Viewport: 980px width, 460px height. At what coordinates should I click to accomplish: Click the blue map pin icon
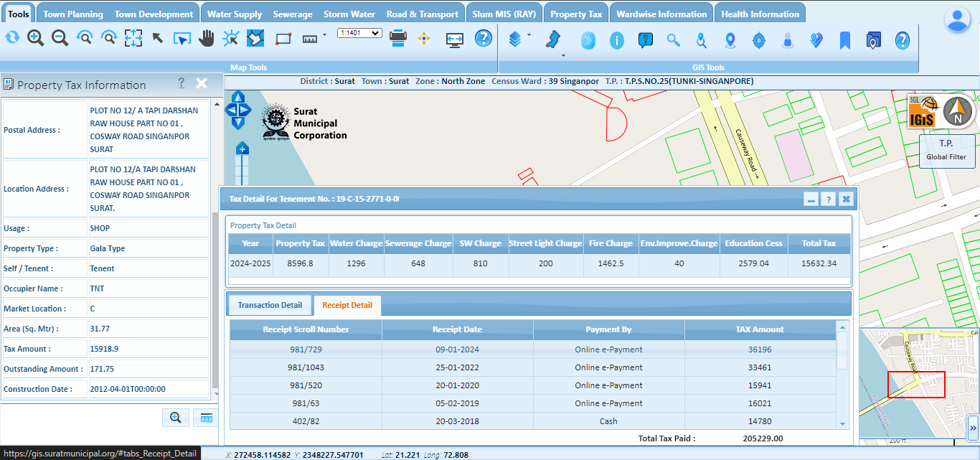coord(730,41)
